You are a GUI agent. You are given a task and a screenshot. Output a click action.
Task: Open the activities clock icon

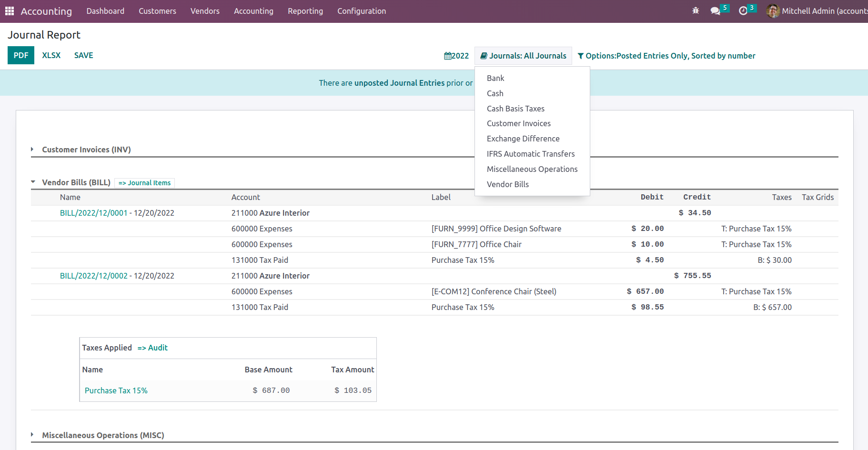pyautogui.click(x=743, y=10)
